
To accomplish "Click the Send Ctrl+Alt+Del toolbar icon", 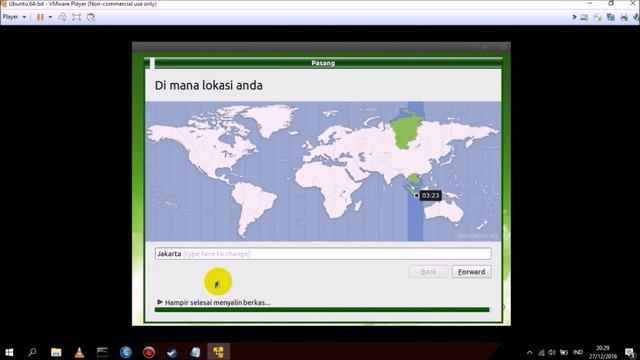I will 62,17.
